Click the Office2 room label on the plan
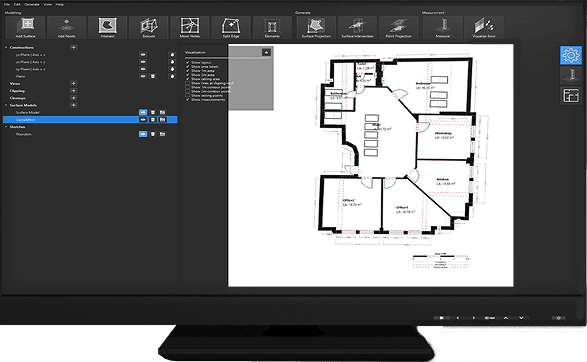Image resolution: width=587 pixels, height=362 pixels. (348, 200)
